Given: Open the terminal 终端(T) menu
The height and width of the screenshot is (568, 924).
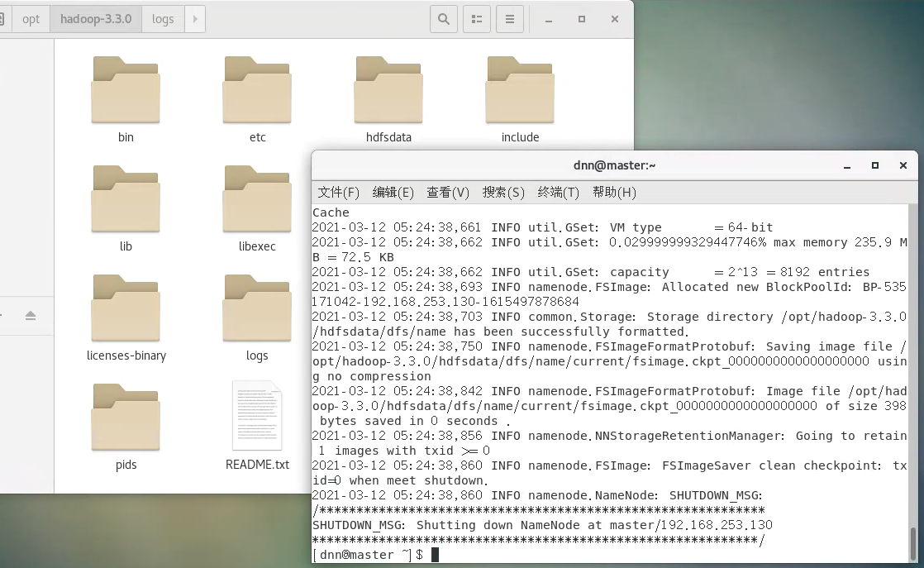Looking at the screenshot, I should 558,192.
